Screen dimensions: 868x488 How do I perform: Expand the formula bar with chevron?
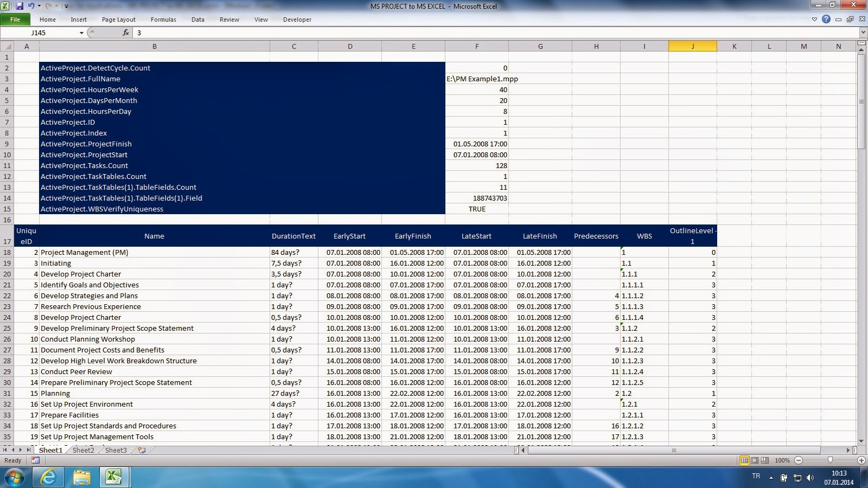tap(863, 33)
